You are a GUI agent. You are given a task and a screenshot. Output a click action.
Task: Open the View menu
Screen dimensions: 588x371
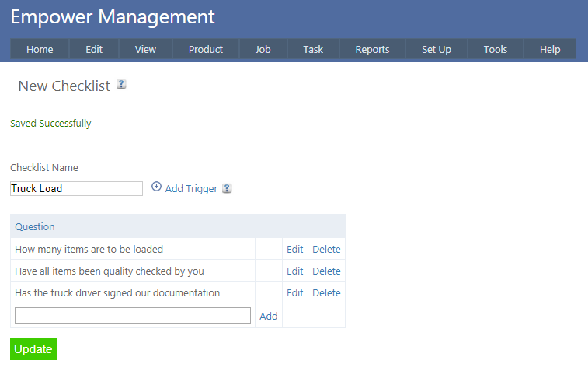(x=145, y=49)
